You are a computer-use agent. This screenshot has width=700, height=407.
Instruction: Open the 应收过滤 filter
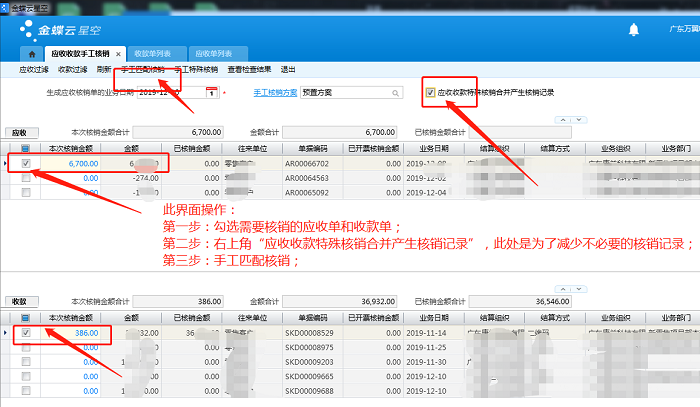point(35,70)
